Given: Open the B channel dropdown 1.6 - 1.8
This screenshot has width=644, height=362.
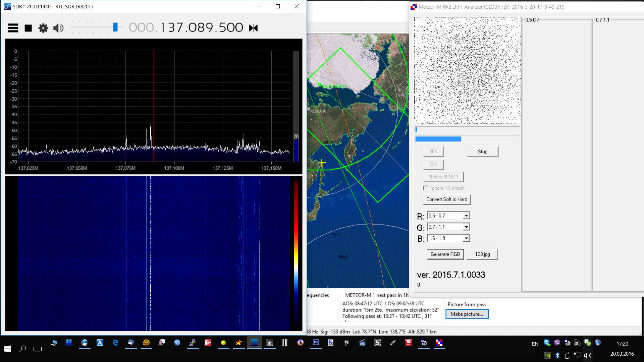Looking at the screenshot, I should [x=448, y=238].
